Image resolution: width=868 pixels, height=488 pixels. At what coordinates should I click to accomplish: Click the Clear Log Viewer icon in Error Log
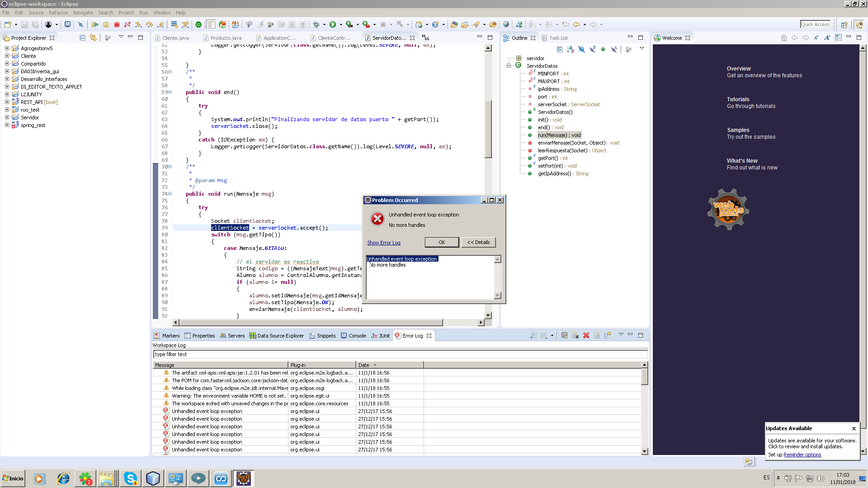[x=575, y=336]
